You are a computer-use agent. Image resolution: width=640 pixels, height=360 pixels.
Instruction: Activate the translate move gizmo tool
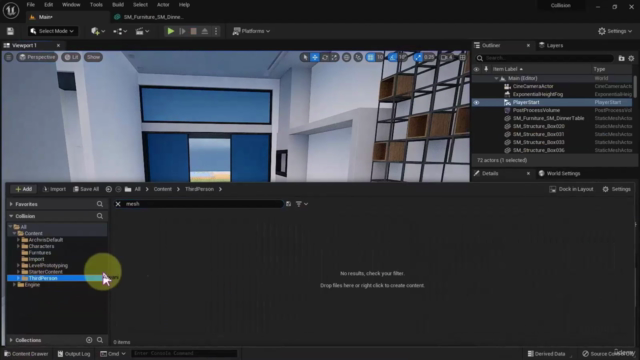tap(315, 58)
